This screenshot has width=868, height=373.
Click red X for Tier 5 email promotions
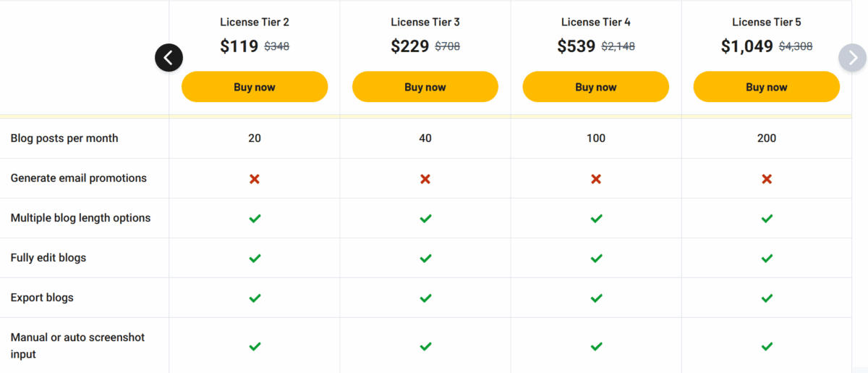coord(767,178)
